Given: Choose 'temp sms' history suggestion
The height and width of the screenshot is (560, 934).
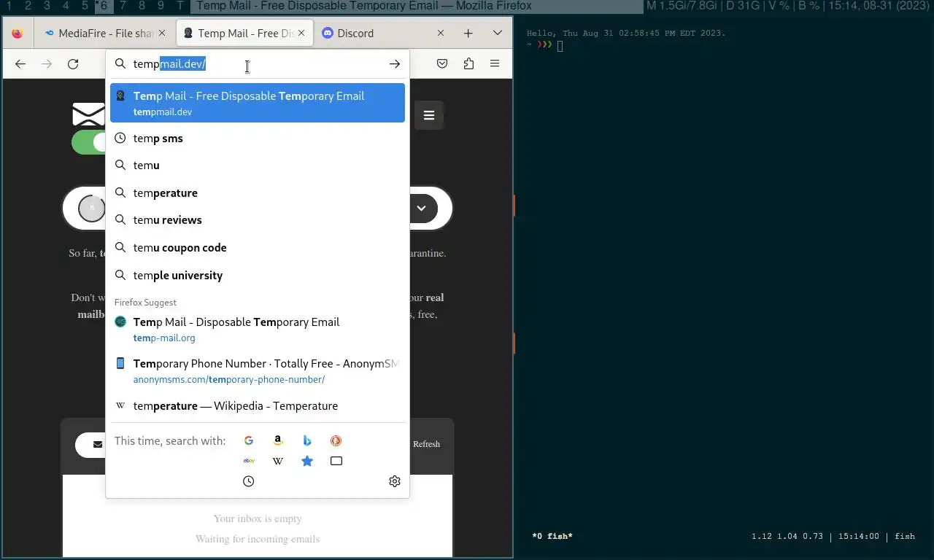Looking at the screenshot, I should coord(258,139).
